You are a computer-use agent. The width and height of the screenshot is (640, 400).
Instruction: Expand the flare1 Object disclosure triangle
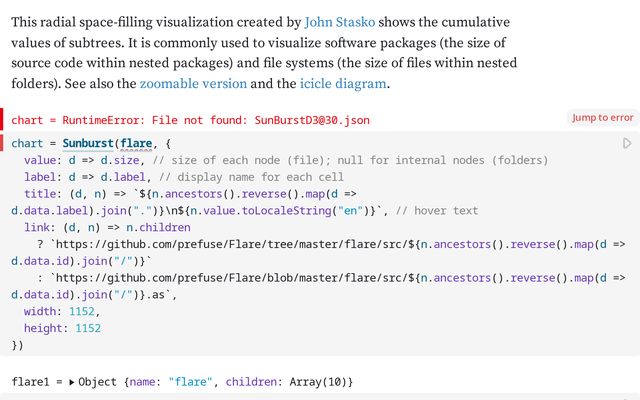coord(72,383)
